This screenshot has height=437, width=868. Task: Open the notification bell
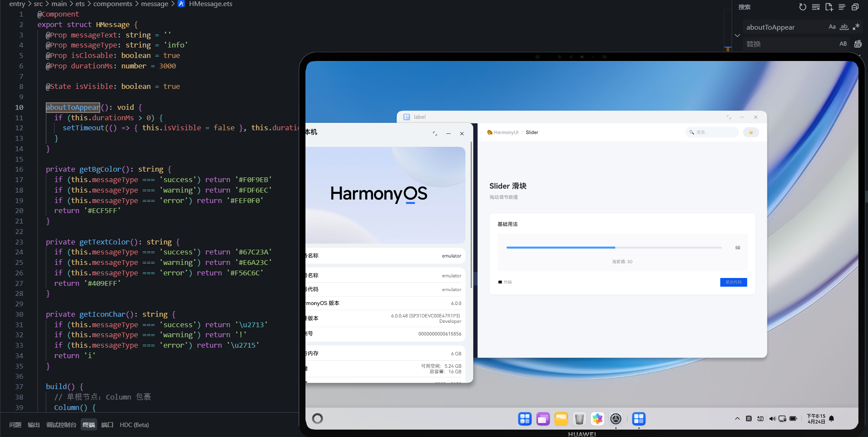(x=831, y=419)
